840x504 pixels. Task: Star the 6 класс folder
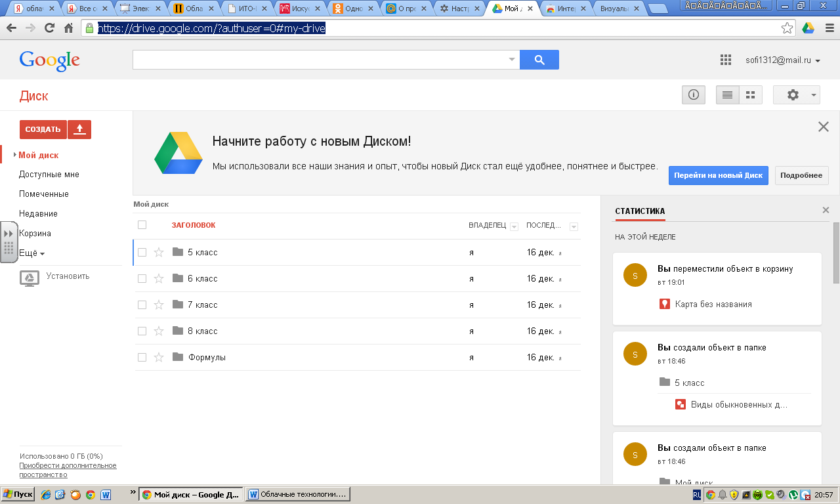[158, 278]
